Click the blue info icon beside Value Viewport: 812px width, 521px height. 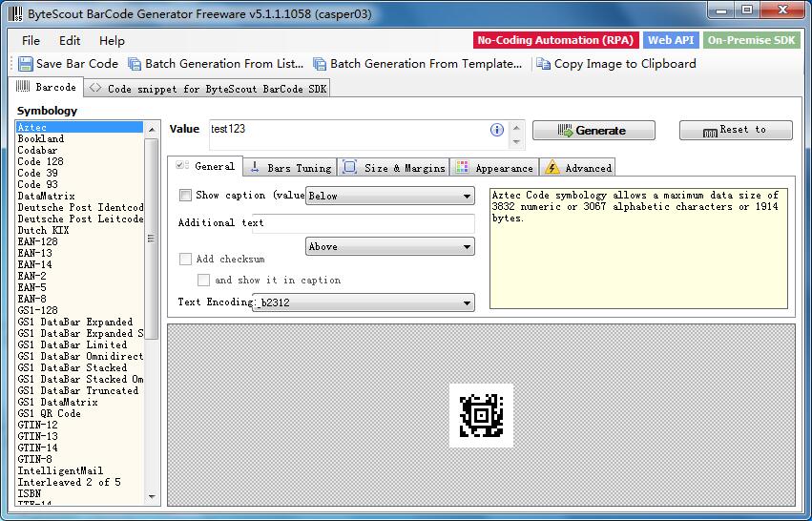tap(496, 130)
